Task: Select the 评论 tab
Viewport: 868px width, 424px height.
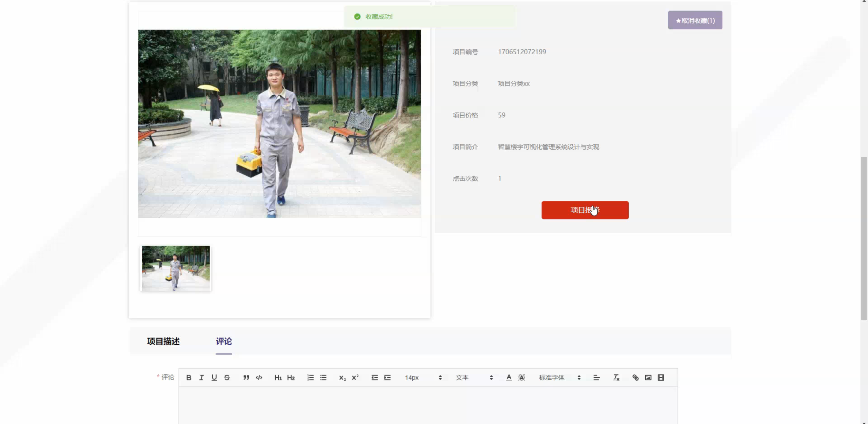Action: [224, 341]
